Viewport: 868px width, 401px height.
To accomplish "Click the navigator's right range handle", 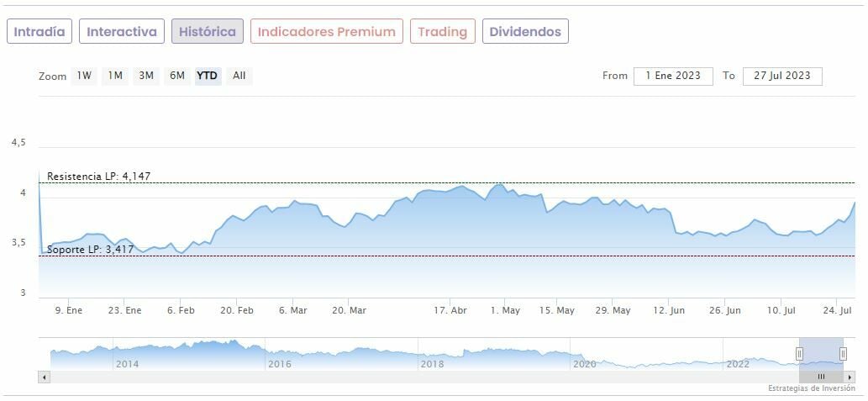I will [843, 354].
